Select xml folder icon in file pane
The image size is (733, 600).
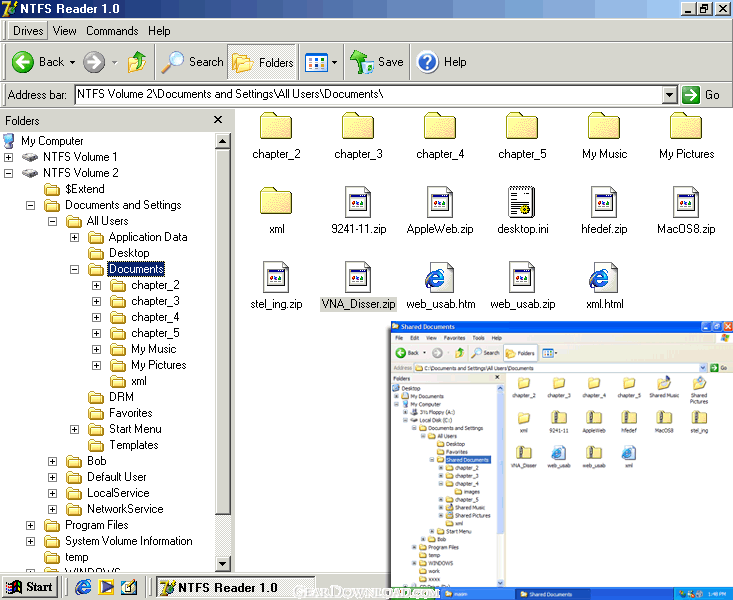pos(276,201)
